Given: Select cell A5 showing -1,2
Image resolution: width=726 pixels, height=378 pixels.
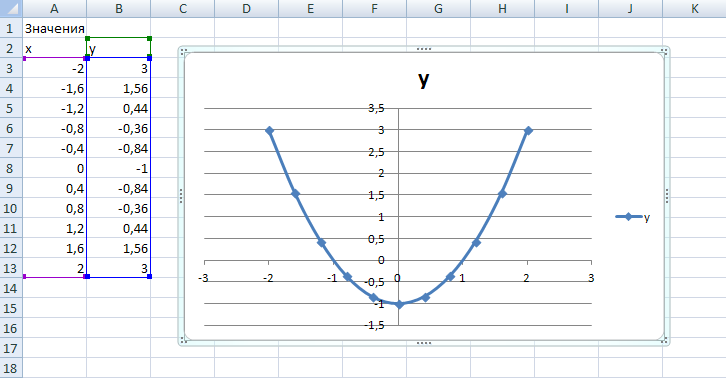Looking at the screenshot, I should click(x=55, y=108).
